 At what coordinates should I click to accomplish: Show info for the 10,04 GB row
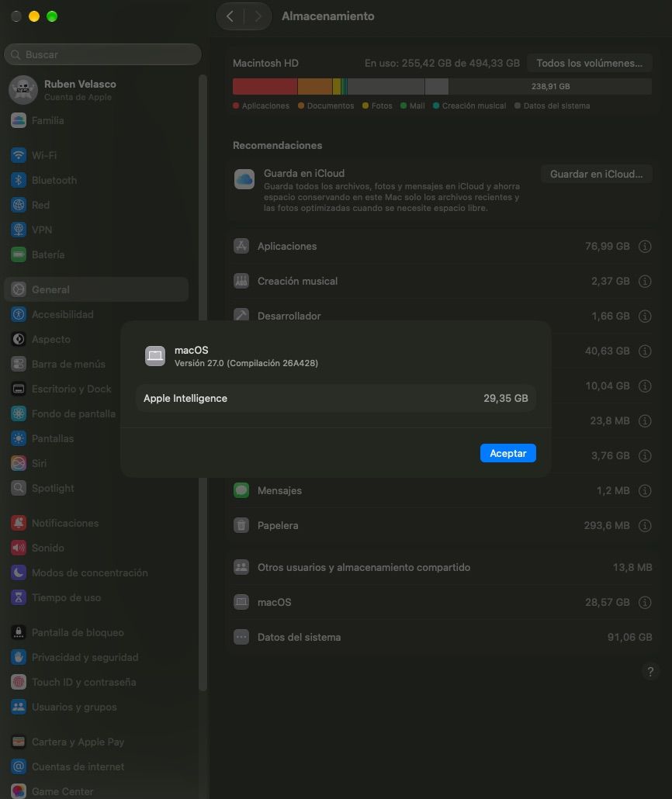(645, 386)
